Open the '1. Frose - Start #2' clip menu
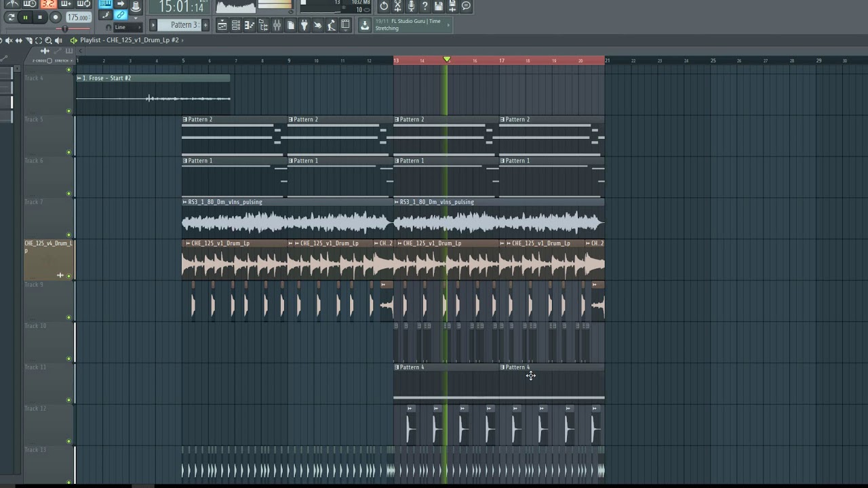This screenshot has width=868, height=488. point(79,78)
